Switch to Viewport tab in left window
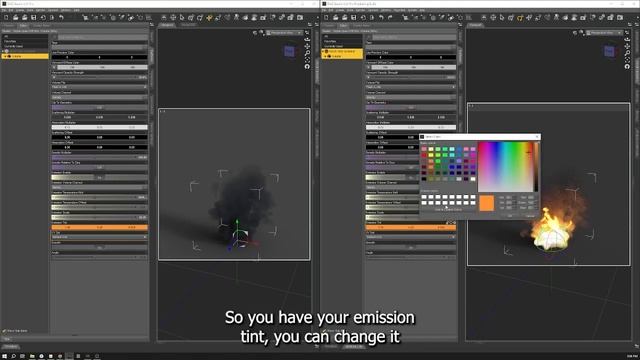The height and width of the screenshot is (360, 640). (167, 25)
